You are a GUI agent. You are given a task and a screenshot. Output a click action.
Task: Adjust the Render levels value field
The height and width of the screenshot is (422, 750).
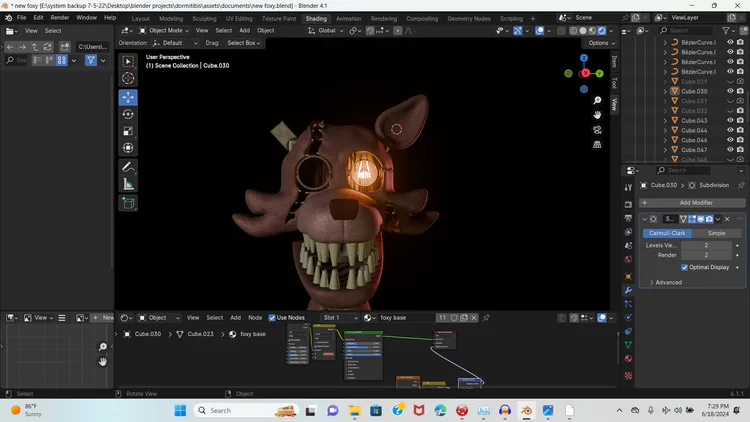[x=706, y=255]
